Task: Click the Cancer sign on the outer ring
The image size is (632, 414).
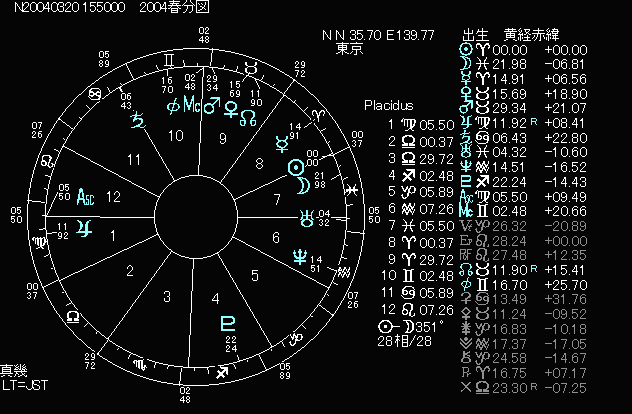Action: (x=95, y=93)
